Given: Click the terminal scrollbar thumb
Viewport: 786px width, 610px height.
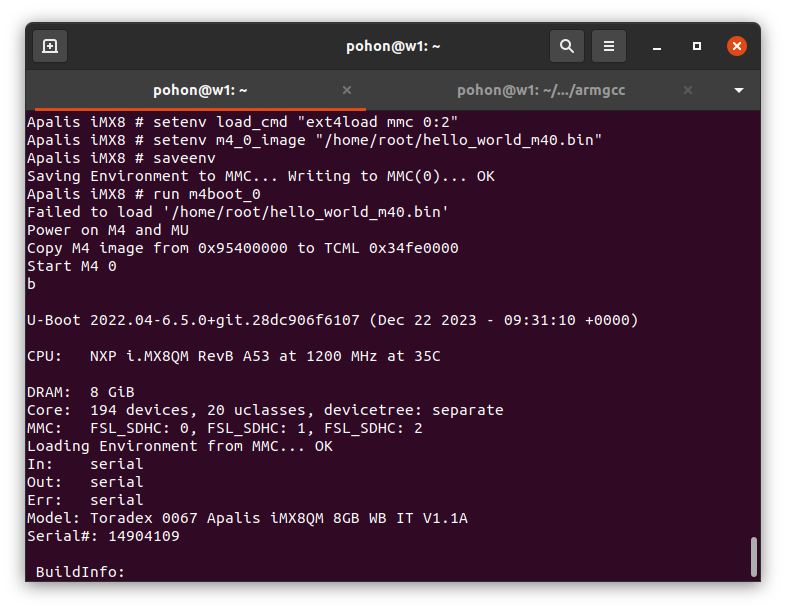Looking at the screenshot, I should tap(753, 556).
